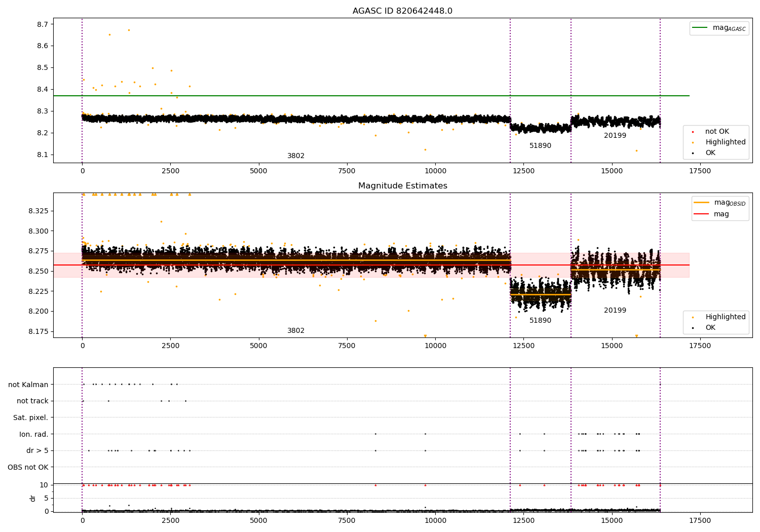Click the 'OBS not OK' row label
Viewport: 760px width, 532px height.
pyautogui.click(x=28, y=467)
